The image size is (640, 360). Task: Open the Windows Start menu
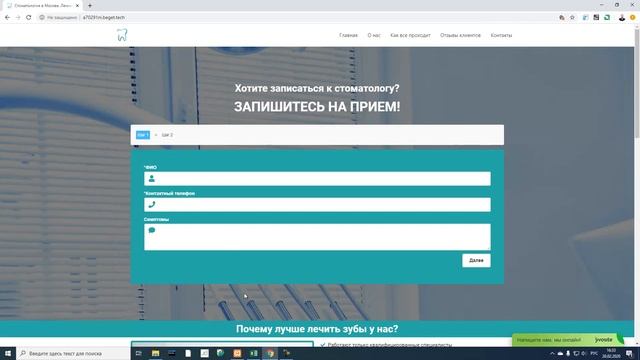point(8,353)
